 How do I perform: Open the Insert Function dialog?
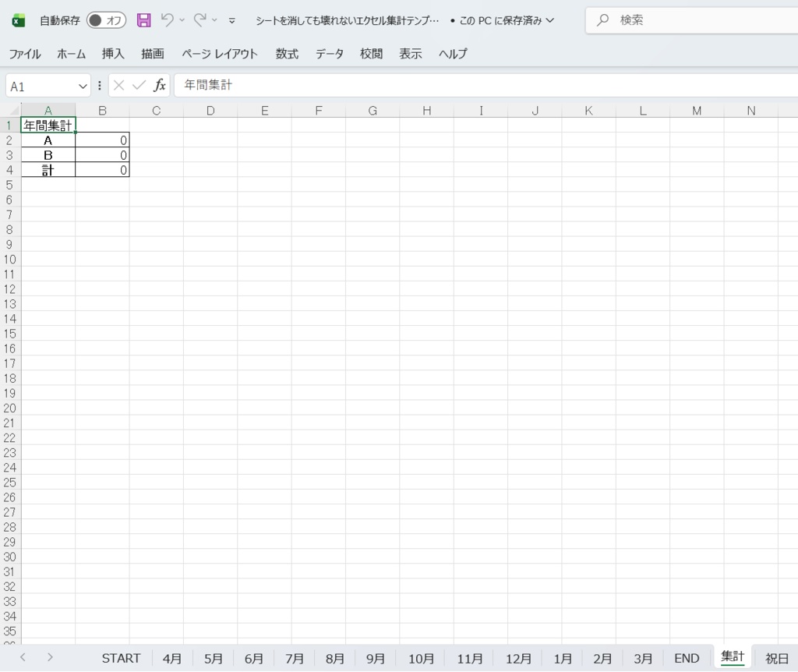click(x=160, y=86)
